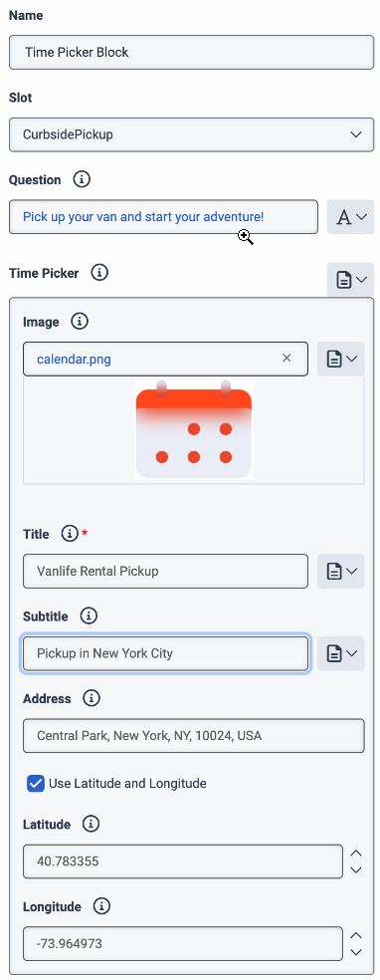Click the Time Picker Block name field
The height and width of the screenshot is (980, 380).
pyautogui.click(x=192, y=52)
